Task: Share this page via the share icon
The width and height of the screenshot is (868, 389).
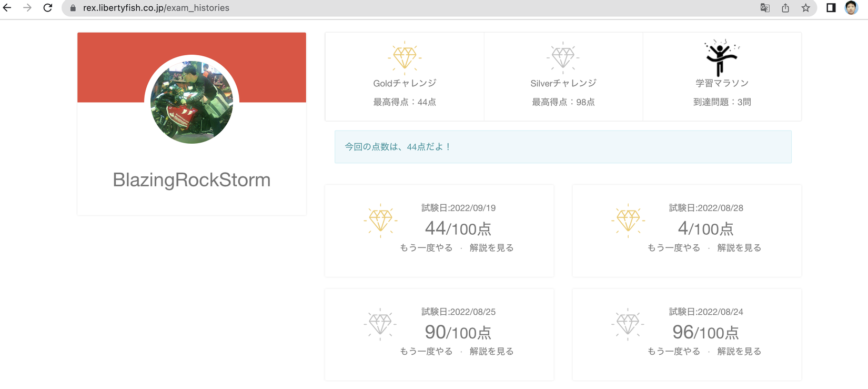Action: (785, 8)
